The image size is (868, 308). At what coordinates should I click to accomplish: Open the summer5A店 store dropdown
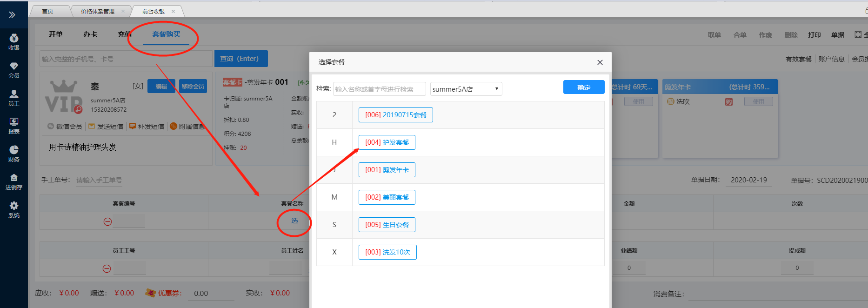(466, 89)
